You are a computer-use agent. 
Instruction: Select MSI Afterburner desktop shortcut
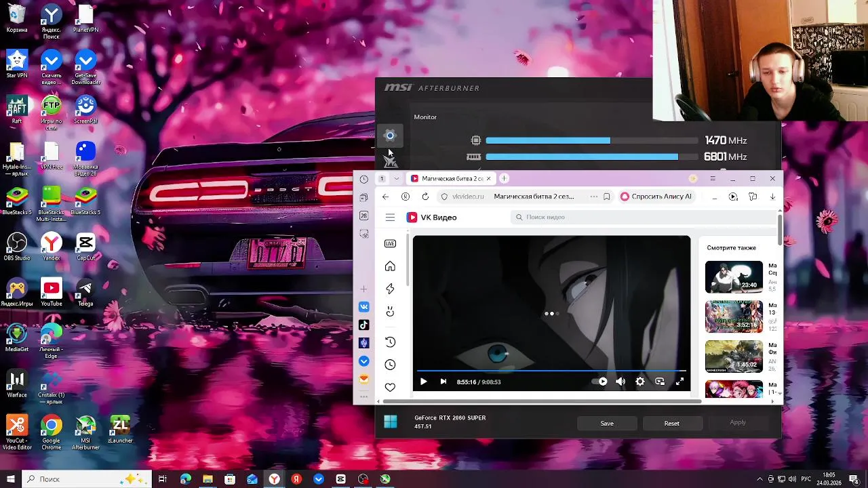85,433
